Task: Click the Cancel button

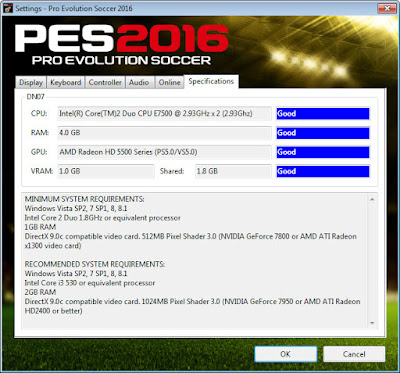Action: (x=354, y=354)
